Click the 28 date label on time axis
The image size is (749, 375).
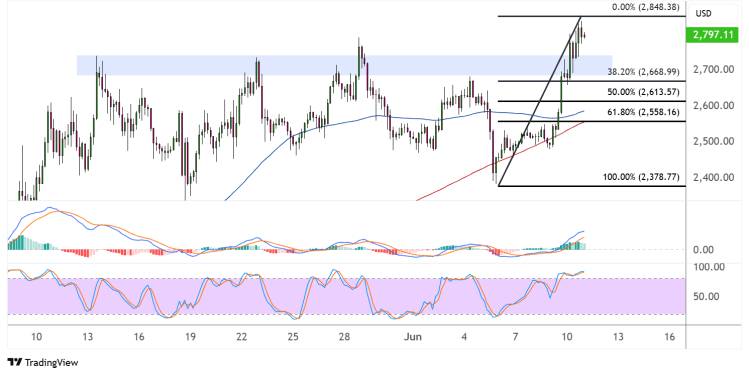coord(344,337)
